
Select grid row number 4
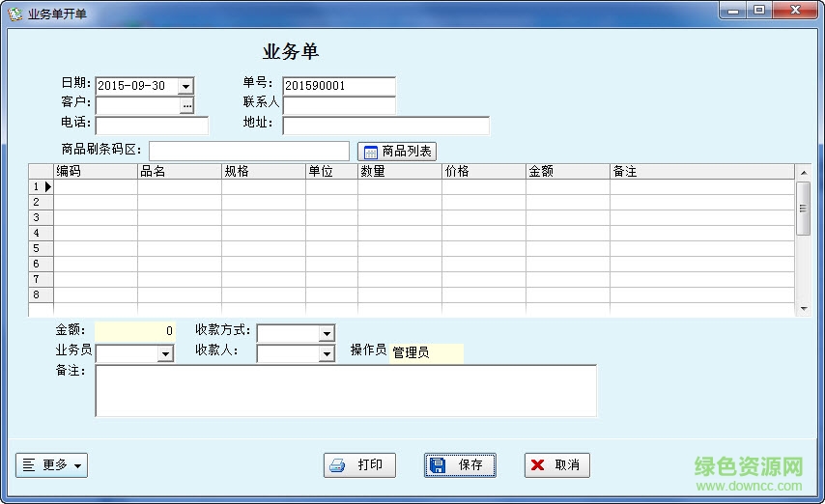41,233
